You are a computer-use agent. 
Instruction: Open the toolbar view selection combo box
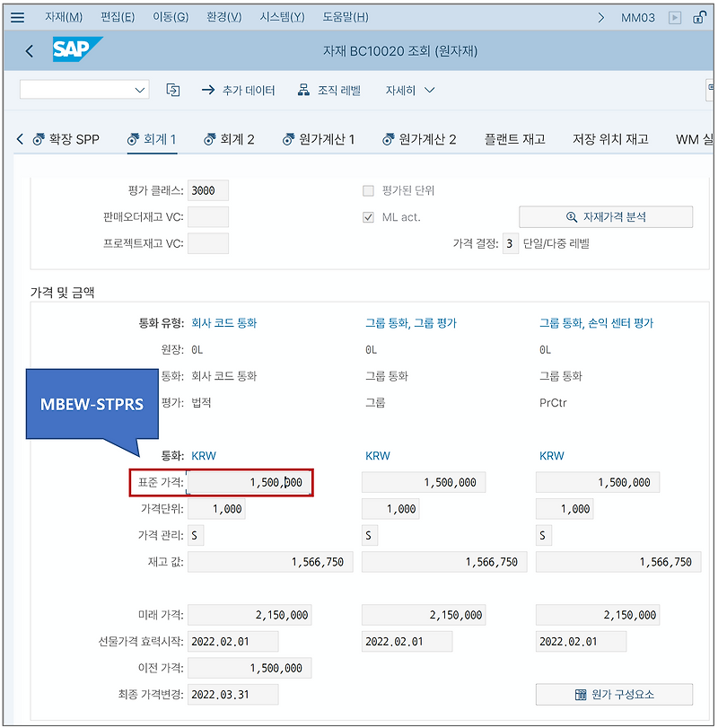coord(84,90)
